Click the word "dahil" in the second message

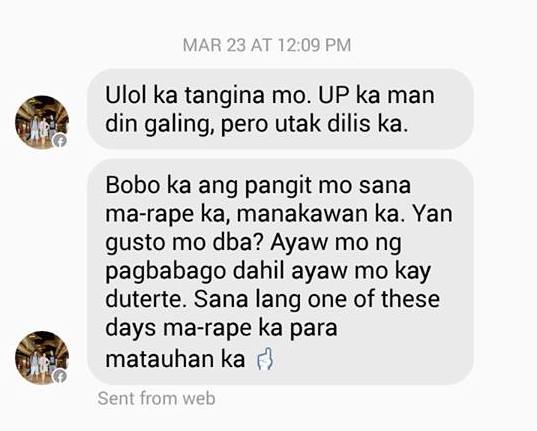point(259,271)
